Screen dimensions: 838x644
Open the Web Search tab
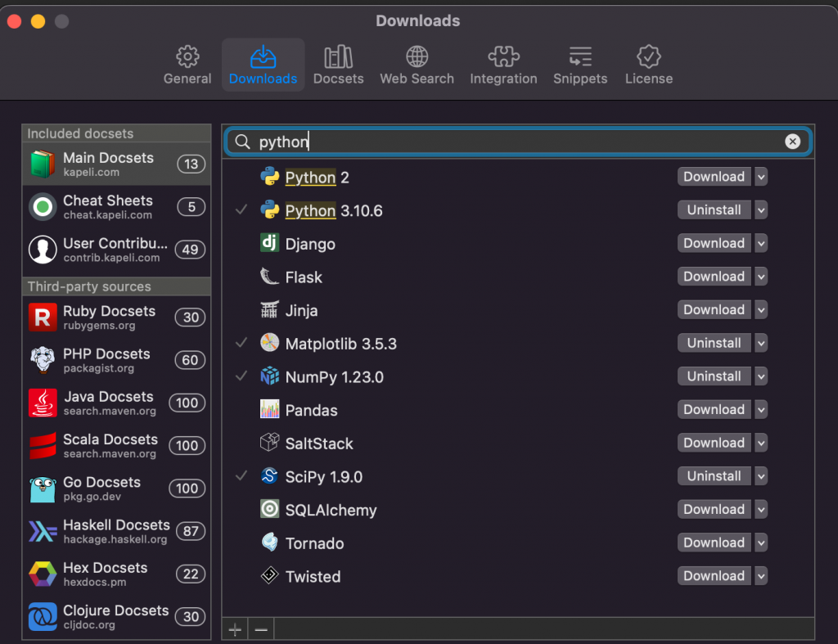[x=417, y=65]
